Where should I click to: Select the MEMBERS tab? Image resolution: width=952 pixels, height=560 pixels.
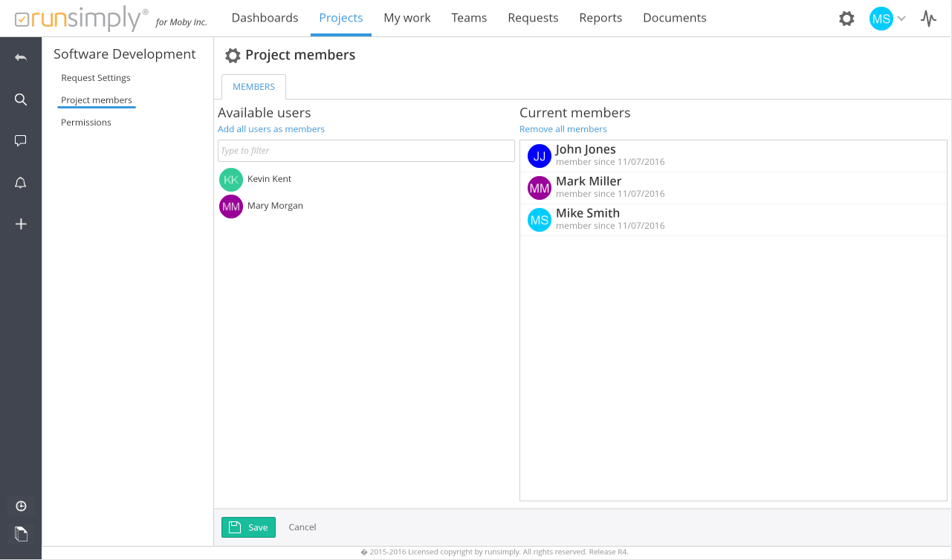pos(253,87)
